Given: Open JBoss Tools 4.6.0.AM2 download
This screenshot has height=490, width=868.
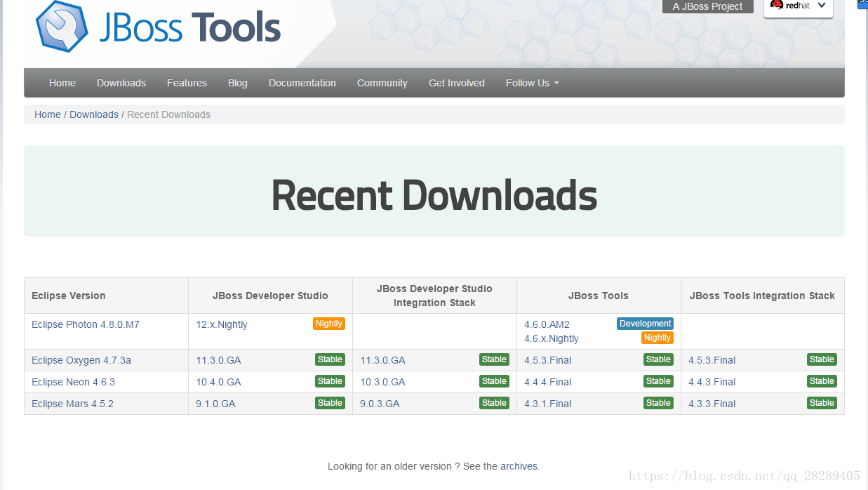Looking at the screenshot, I should pyautogui.click(x=547, y=324).
